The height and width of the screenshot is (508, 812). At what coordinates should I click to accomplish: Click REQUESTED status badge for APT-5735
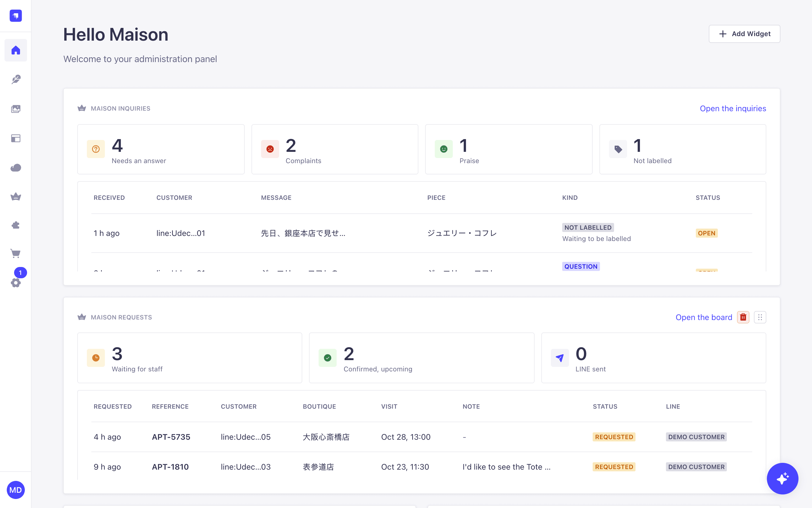coord(614,437)
